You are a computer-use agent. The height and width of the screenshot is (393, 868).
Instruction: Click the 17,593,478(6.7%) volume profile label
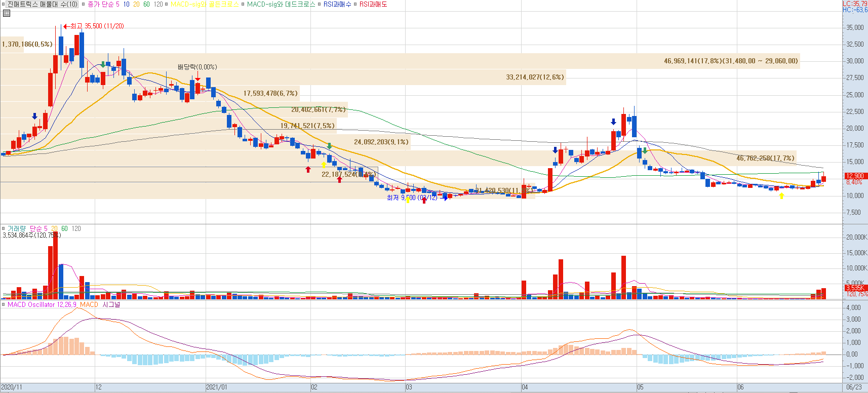270,93
